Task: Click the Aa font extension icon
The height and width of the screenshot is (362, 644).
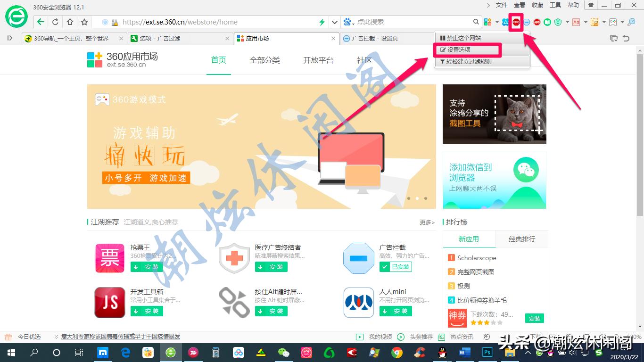Action: point(576,22)
